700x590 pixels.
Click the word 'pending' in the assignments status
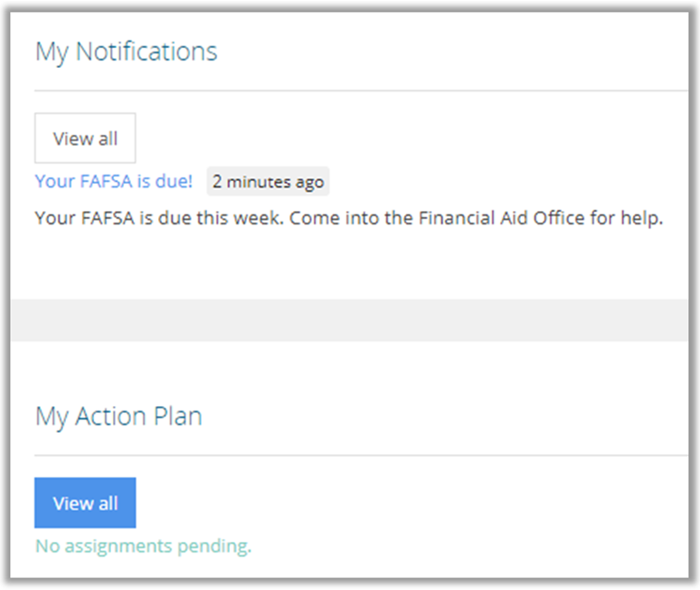pos(218,546)
